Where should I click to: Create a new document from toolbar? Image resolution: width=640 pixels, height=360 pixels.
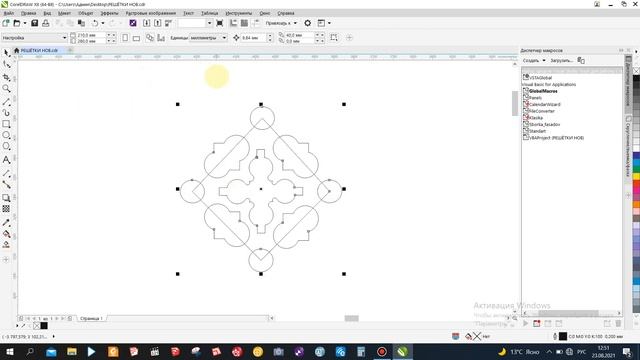[x=6, y=23]
